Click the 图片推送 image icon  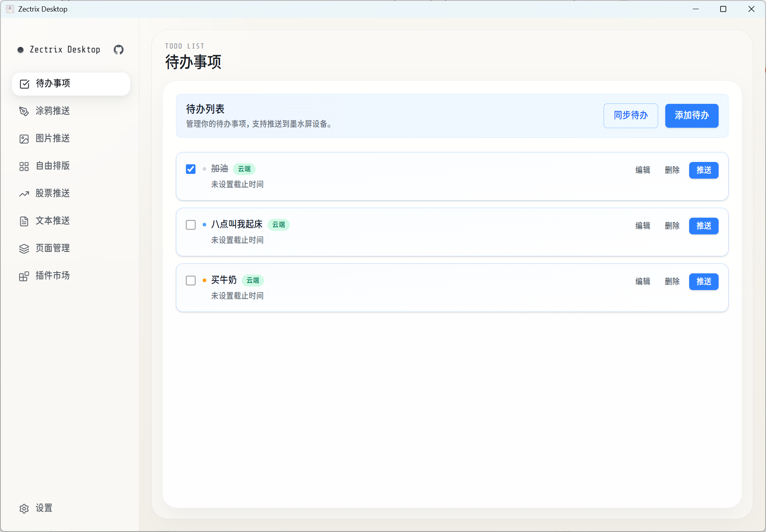[24, 138]
